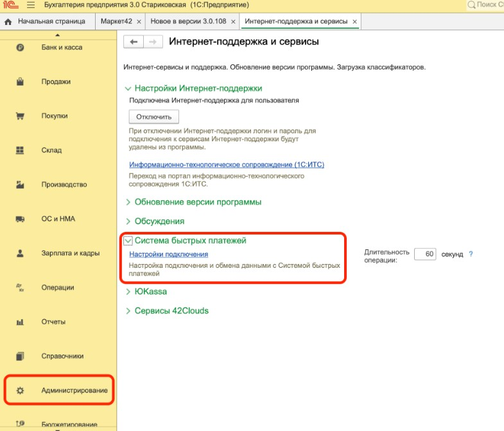504x431 pixels.
Task: Click the Длительность операции seconds field
Action: pyautogui.click(x=425, y=254)
